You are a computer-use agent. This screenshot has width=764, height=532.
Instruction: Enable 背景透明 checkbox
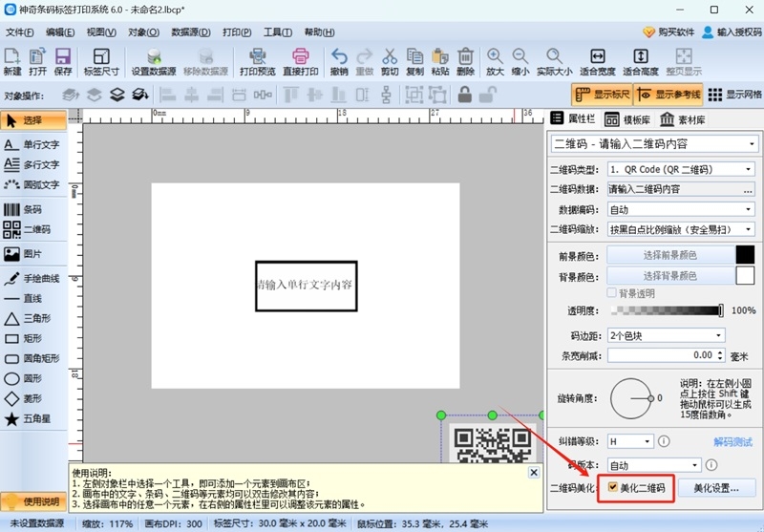pyautogui.click(x=612, y=293)
